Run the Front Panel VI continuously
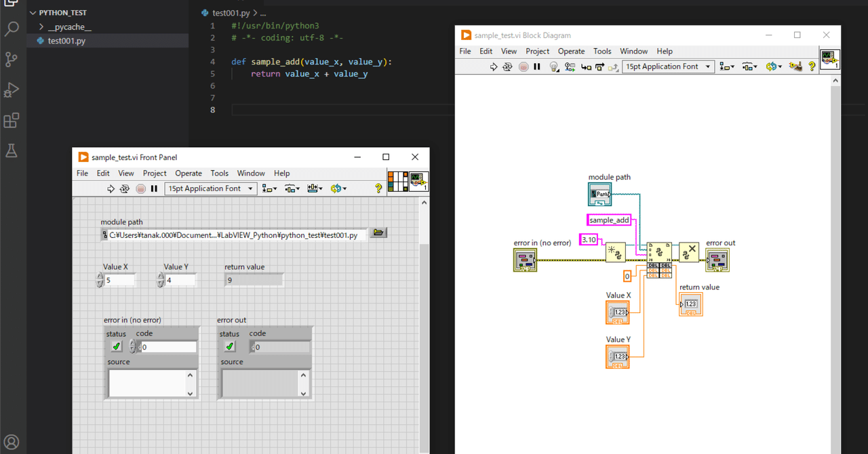The image size is (868, 454). coord(123,188)
